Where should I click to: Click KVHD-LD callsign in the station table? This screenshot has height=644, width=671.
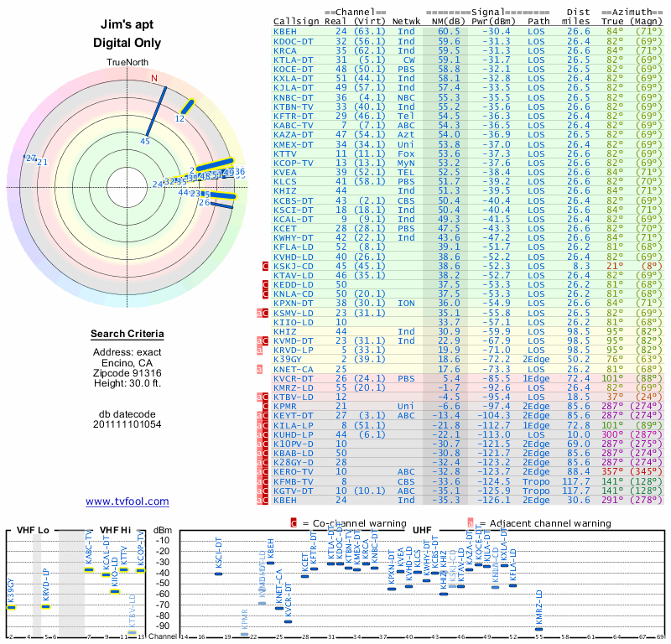[293, 257]
